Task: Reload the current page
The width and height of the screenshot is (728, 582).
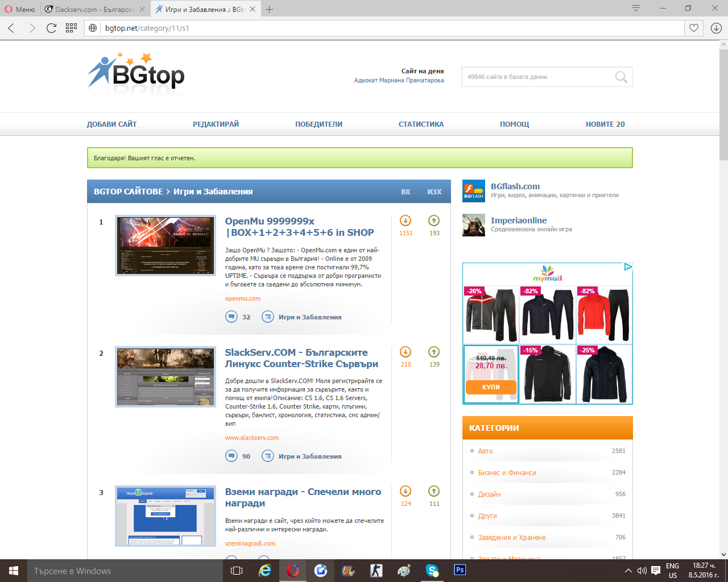Action: click(x=51, y=28)
